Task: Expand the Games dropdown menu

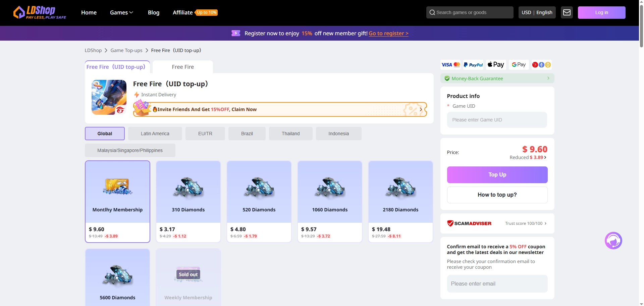Action: (121, 12)
